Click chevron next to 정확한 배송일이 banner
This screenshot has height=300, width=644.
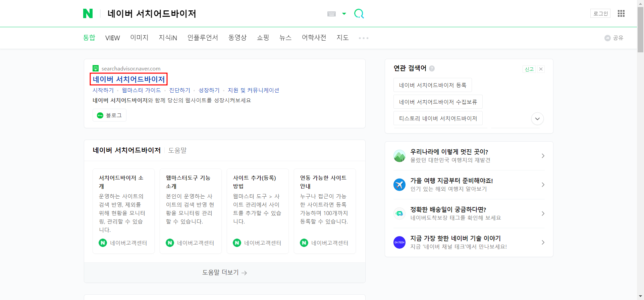[x=543, y=213]
